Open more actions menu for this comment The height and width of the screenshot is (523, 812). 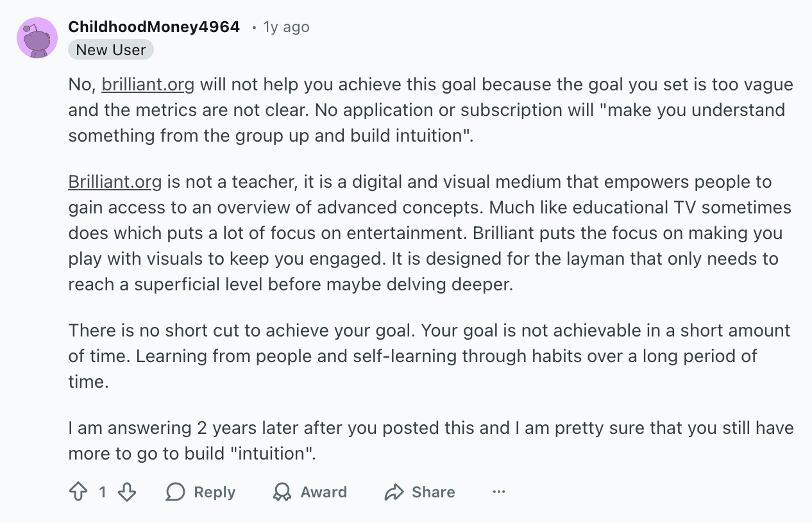pos(499,492)
